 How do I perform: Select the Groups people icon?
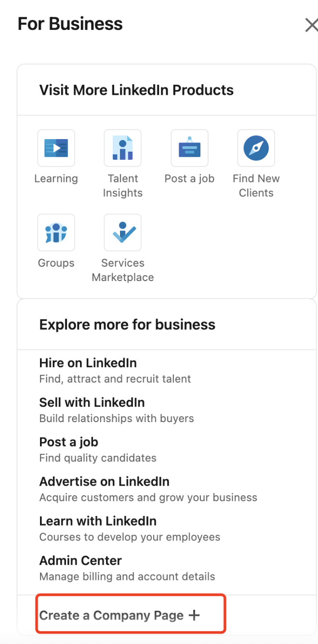(x=56, y=232)
